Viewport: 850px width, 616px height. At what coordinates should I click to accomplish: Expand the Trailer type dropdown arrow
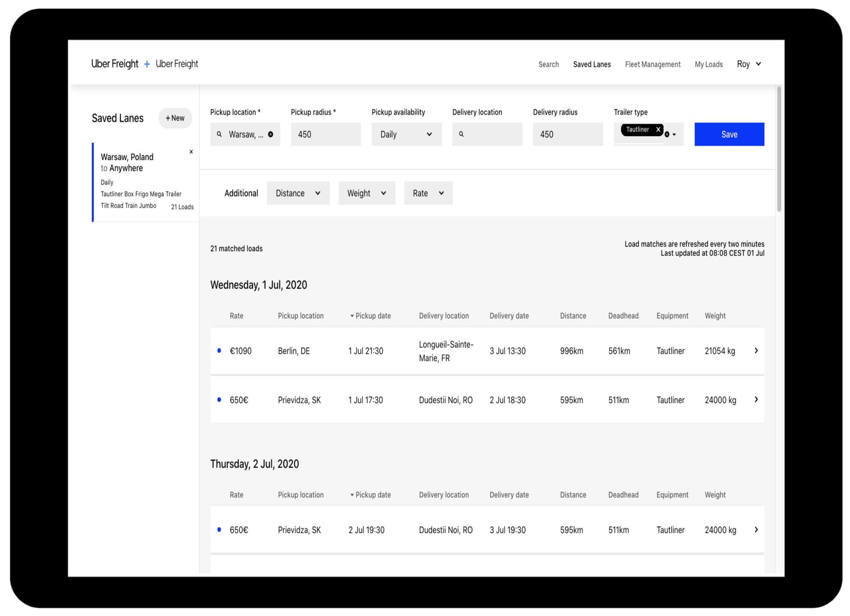(x=674, y=135)
